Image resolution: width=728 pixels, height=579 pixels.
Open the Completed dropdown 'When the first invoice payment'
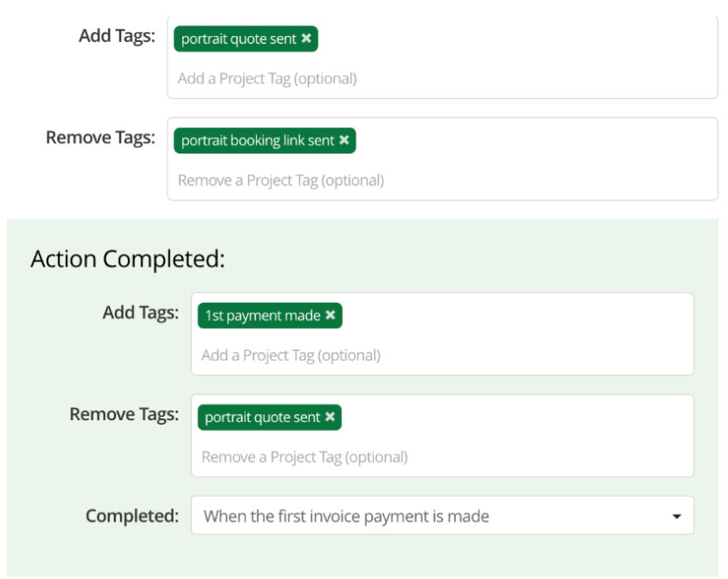(x=442, y=515)
